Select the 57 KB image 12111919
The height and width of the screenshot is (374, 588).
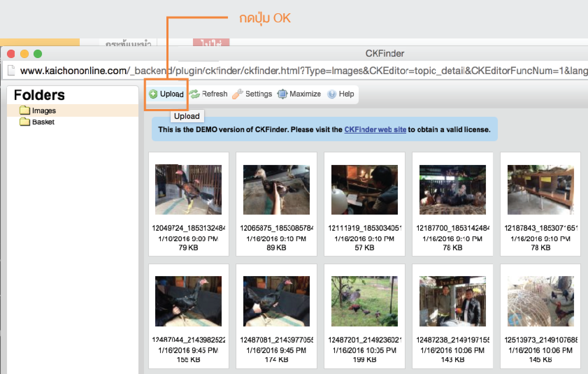364,190
